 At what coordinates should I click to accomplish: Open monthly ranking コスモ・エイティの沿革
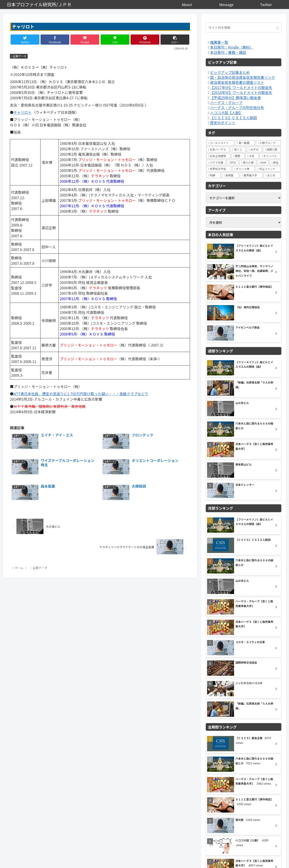pyautogui.click(x=243, y=648)
